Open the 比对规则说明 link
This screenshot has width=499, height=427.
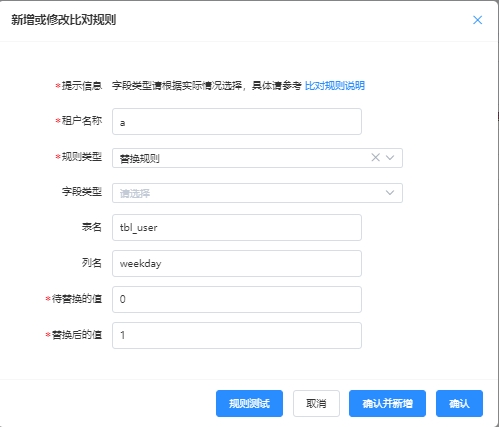point(335,86)
